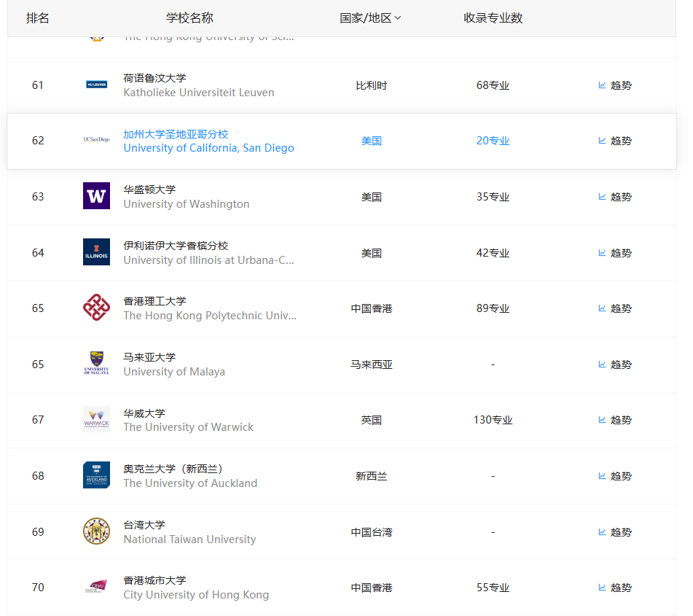Click 35专业 for University of Washington
Image resolution: width=693 pixels, height=616 pixels.
pos(493,197)
